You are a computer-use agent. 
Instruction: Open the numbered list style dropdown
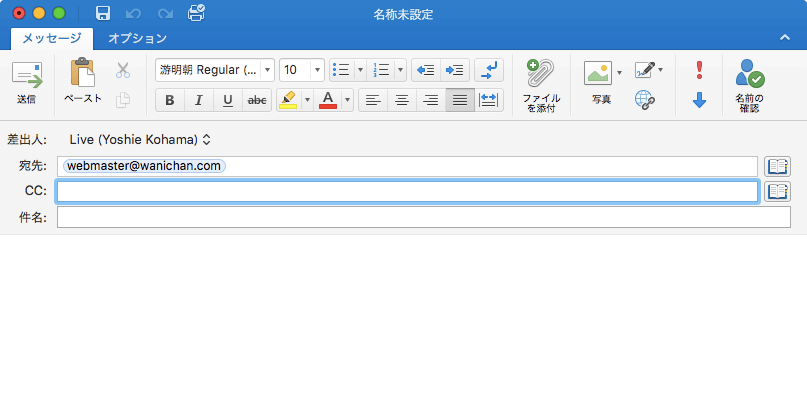(x=401, y=70)
